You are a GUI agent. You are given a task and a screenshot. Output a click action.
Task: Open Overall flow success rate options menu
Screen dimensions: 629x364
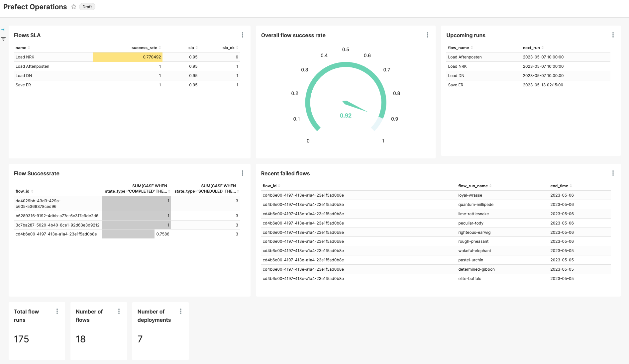tap(428, 35)
